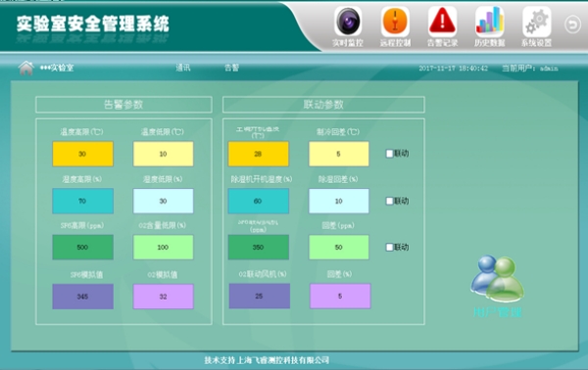
Task: Click 除湿回差 field showing 10
Action: pos(339,201)
